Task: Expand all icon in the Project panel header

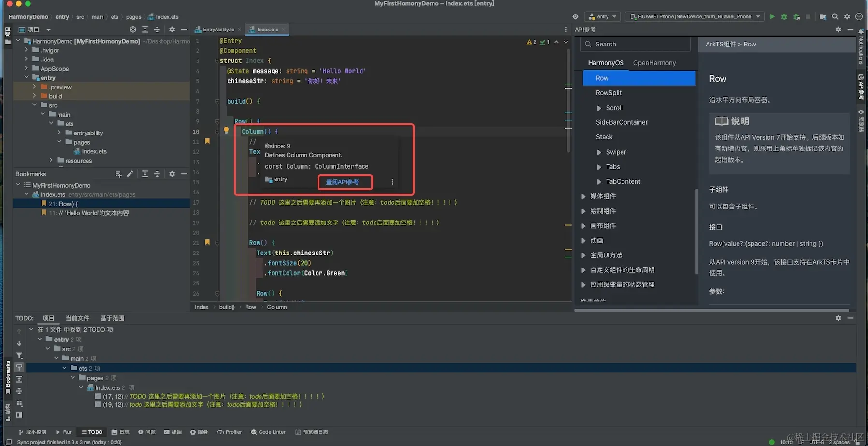Action: tap(145, 30)
